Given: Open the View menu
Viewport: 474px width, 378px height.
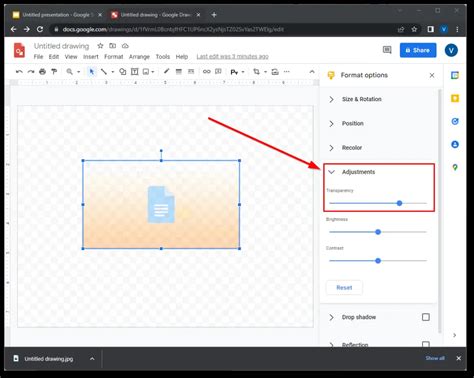Looking at the screenshot, I should [x=71, y=57].
